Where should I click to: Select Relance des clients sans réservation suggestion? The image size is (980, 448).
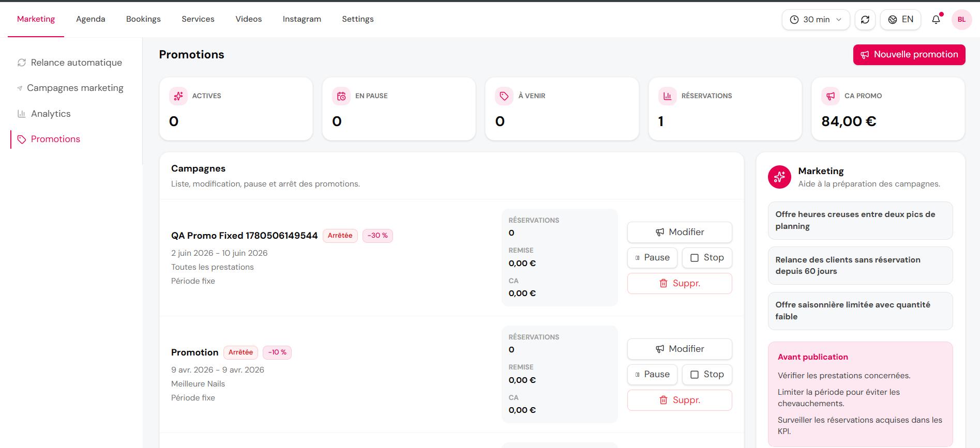click(x=860, y=266)
